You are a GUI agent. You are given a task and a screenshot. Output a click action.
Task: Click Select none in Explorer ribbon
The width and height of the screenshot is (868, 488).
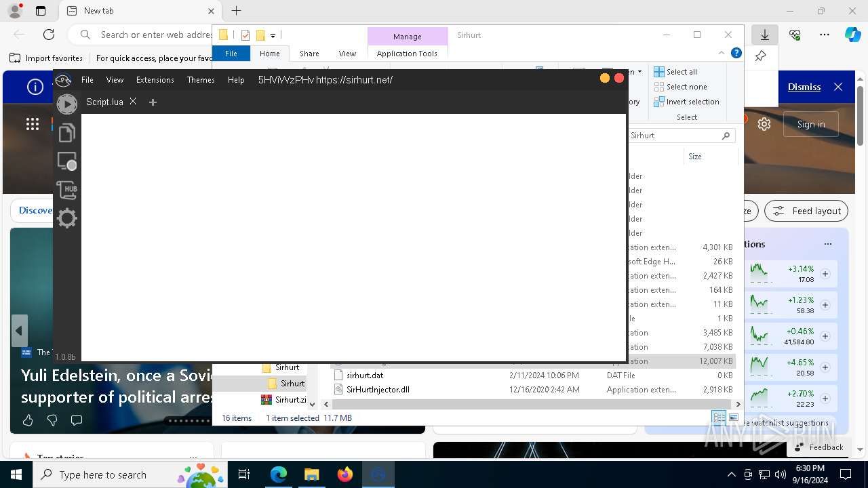[680, 87]
